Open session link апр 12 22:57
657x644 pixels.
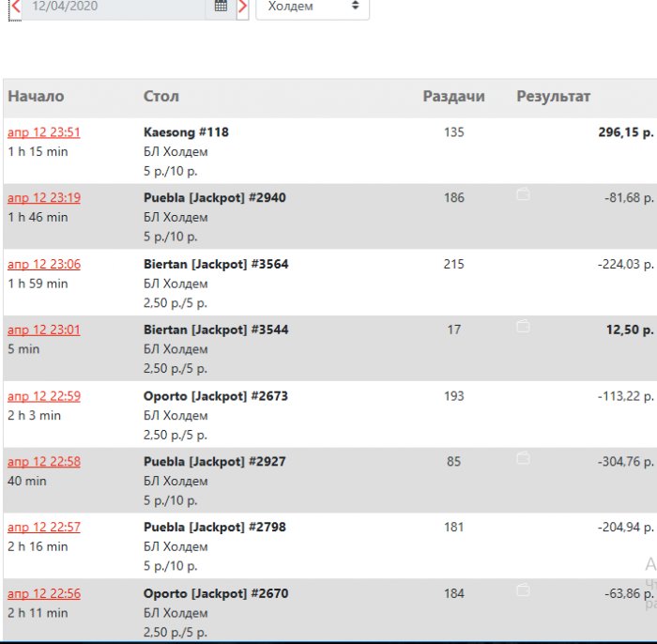[x=44, y=528]
